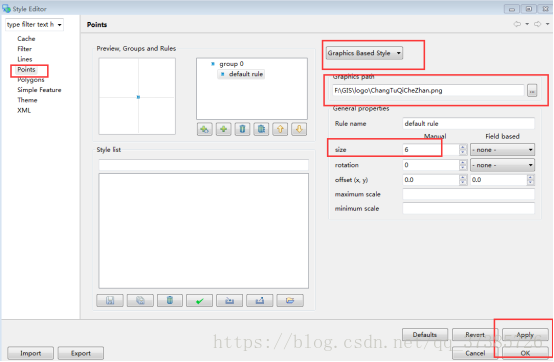
Task: Delete all rules trash-list icon
Action: point(261,129)
